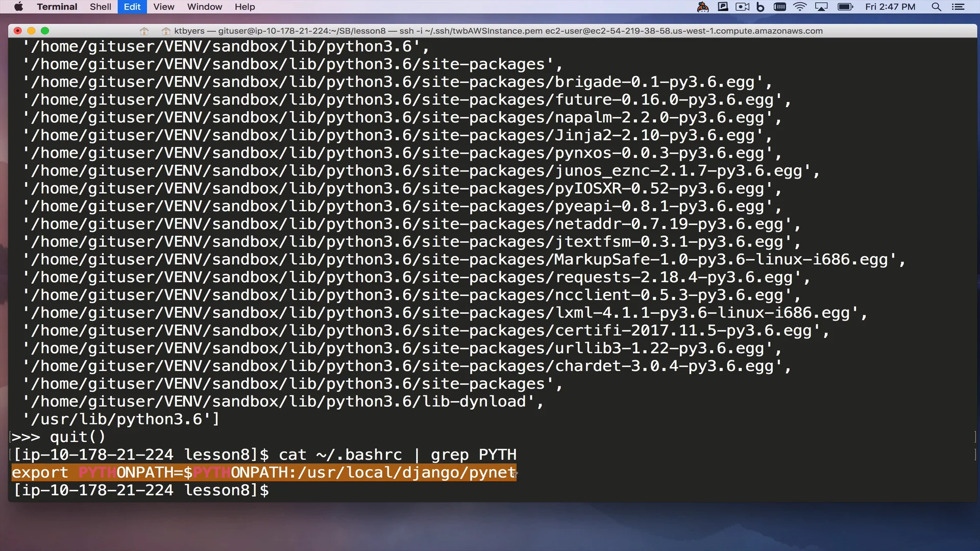This screenshot has height=551, width=980.
Task: Minimize the Terminal window with the yellow button
Action: (31, 31)
